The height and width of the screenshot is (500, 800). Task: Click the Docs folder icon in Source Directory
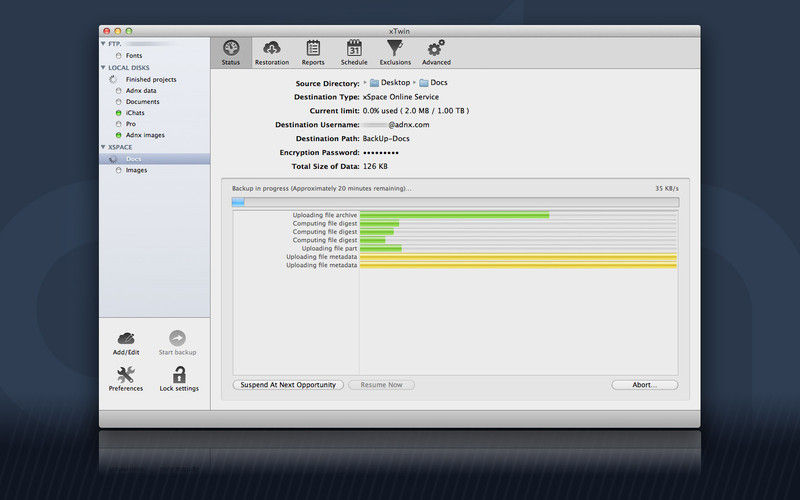424,83
